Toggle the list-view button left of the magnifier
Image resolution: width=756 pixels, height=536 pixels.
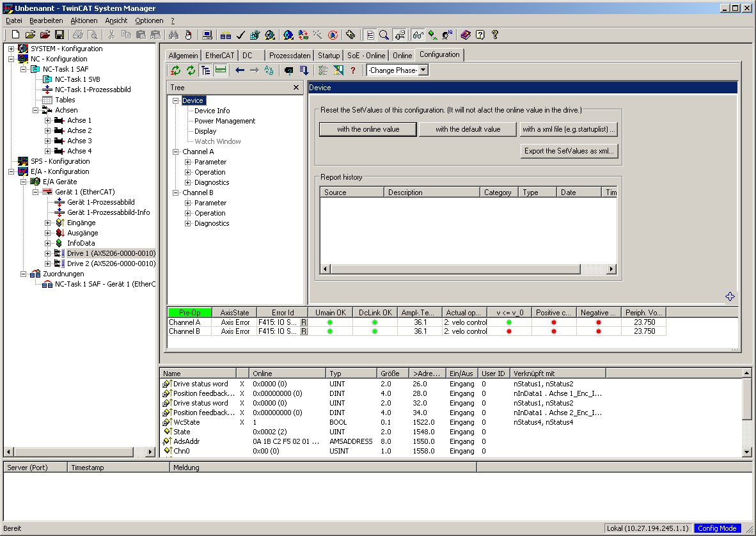(370, 35)
